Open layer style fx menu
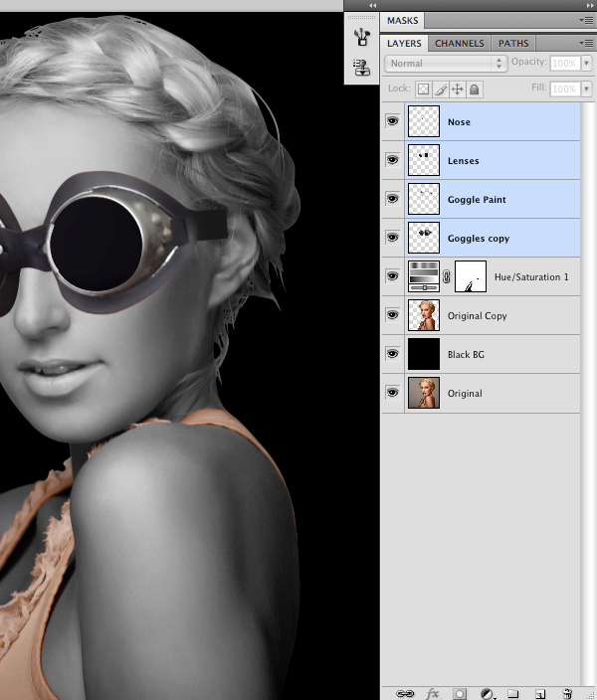The image size is (597, 700). [432, 693]
